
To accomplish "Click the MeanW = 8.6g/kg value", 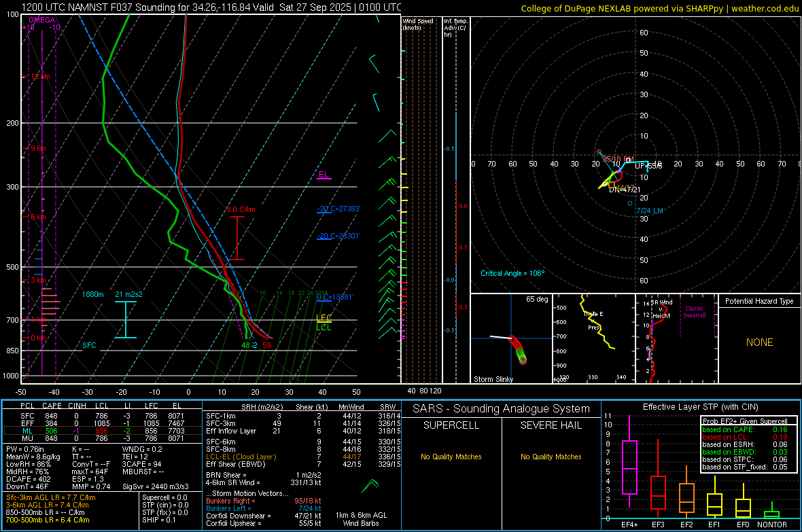I will pyautogui.click(x=33, y=457).
